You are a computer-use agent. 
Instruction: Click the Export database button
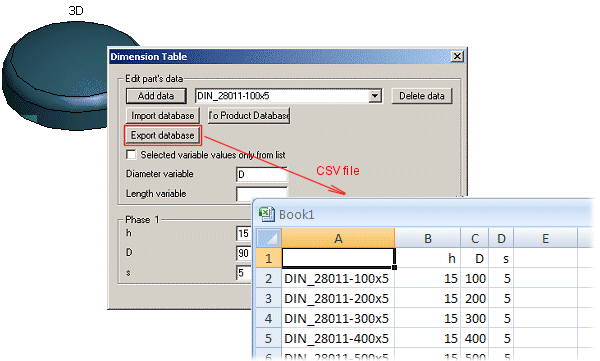(x=163, y=136)
